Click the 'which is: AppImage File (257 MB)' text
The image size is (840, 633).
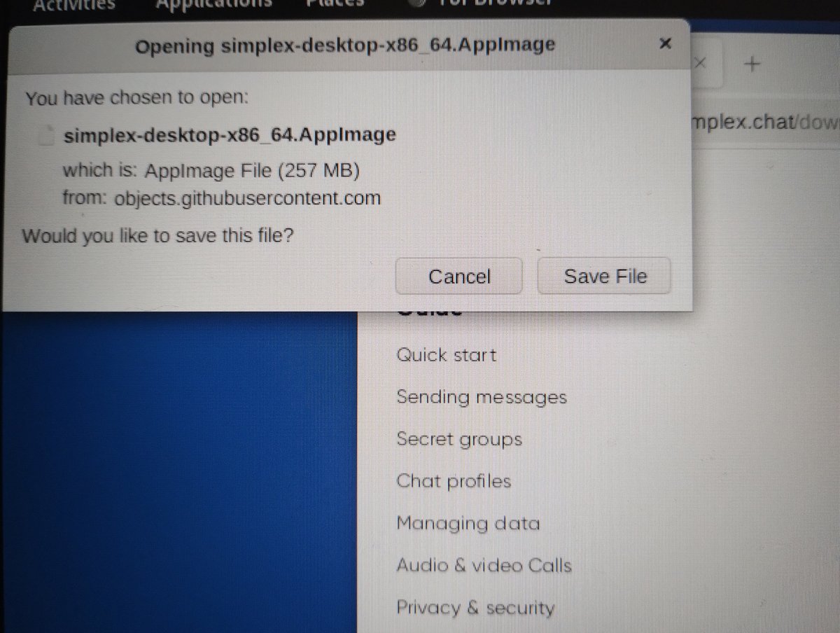pos(211,170)
